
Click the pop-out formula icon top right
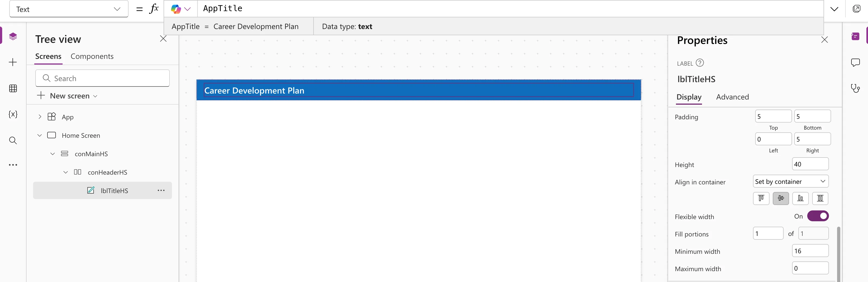pyautogui.click(x=856, y=9)
